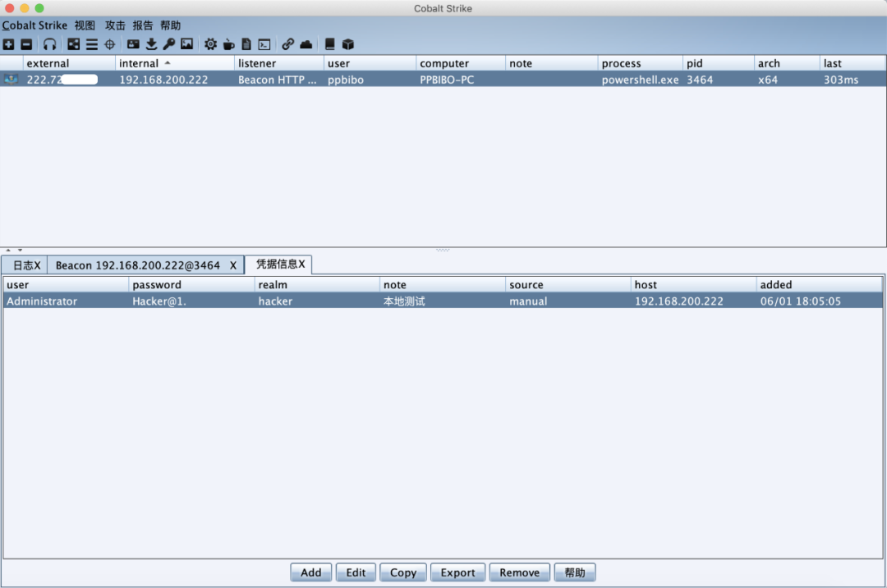Screen dimensions: 887x588
Task: Switch to the Beacon 192.168.200.222@3464 tab
Action: click(x=137, y=265)
